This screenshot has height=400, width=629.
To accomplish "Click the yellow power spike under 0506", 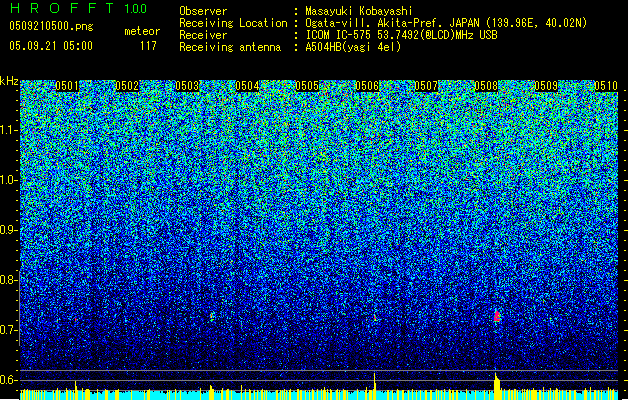I will (x=375, y=386).
